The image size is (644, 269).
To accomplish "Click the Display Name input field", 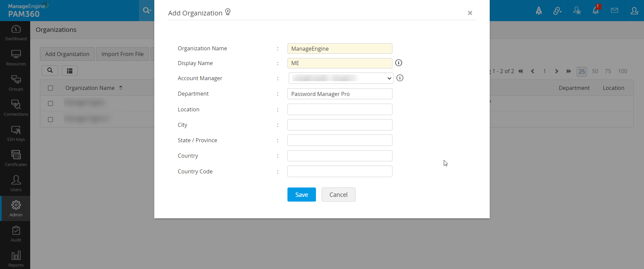I will tap(340, 63).
